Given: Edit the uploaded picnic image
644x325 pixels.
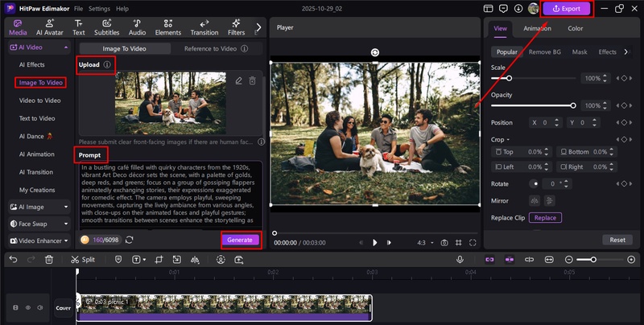Looking at the screenshot, I should (x=238, y=80).
